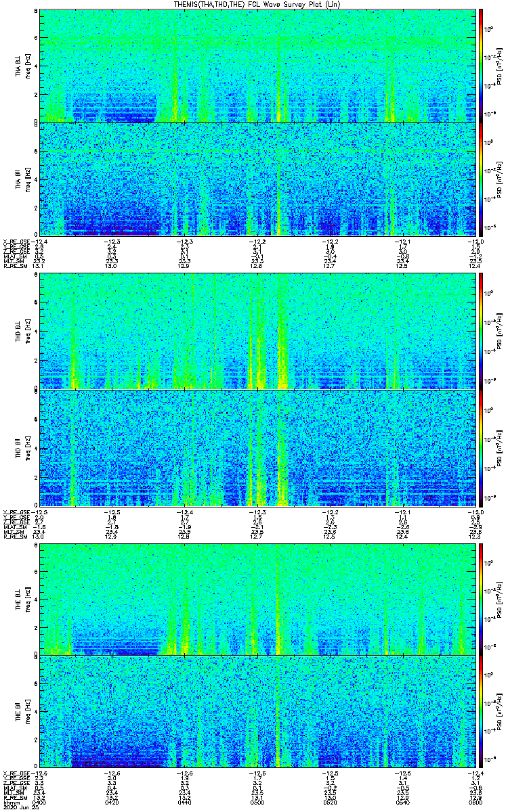Click the 0500 time label on the bottom axis
The image size is (508, 812).
[x=257, y=803]
